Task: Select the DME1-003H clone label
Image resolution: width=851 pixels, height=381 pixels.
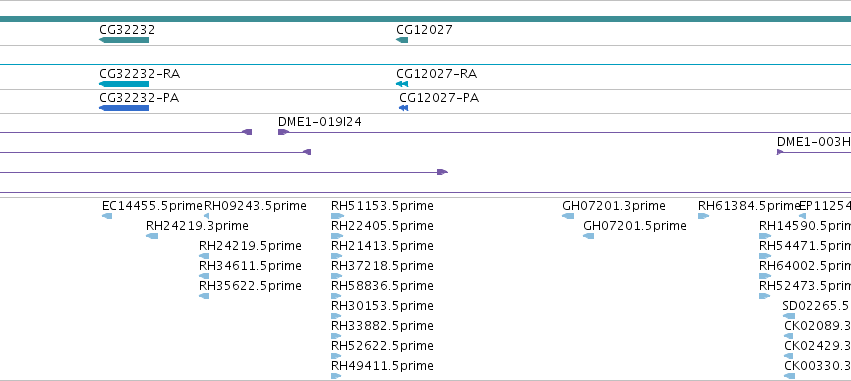Action: coord(814,142)
